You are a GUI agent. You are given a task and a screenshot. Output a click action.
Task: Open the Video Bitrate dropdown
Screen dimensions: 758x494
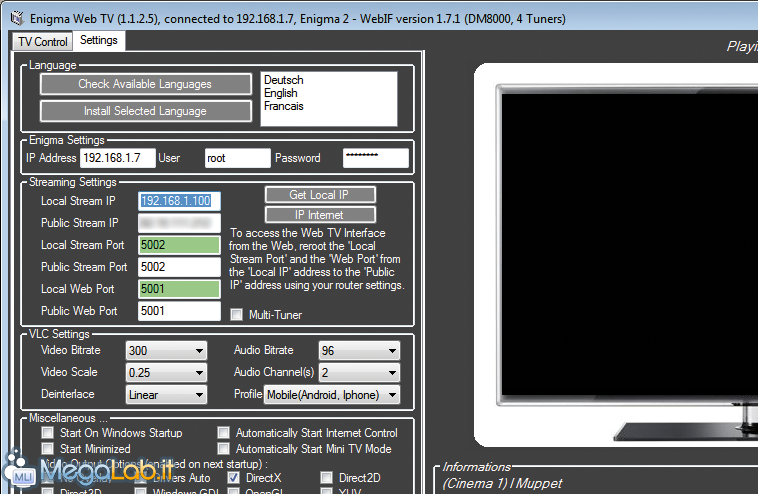point(166,351)
